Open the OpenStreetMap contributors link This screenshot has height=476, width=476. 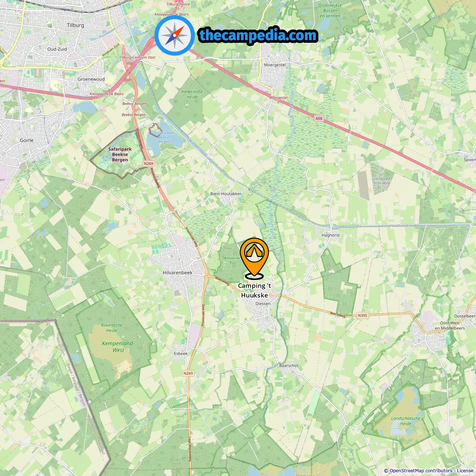point(421,471)
